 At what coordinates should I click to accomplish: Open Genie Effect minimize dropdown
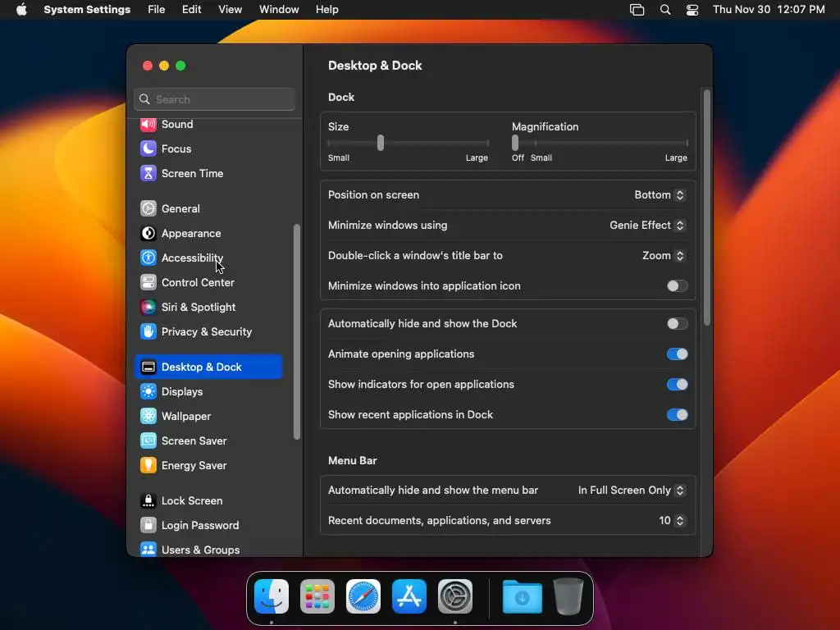[x=647, y=226]
